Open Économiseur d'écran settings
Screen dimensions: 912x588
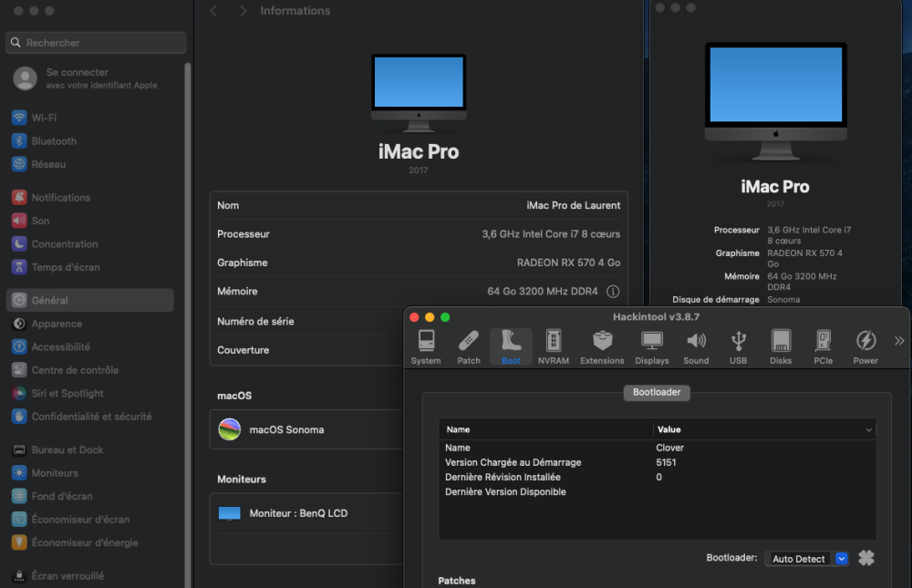coord(90,520)
